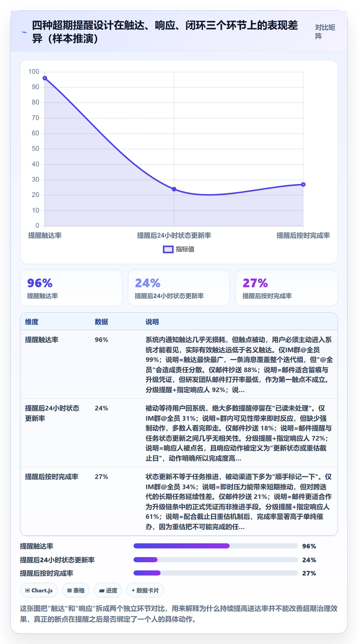Click the 27% progress value label
The width and height of the screenshot is (358, 644).
coord(309,573)
